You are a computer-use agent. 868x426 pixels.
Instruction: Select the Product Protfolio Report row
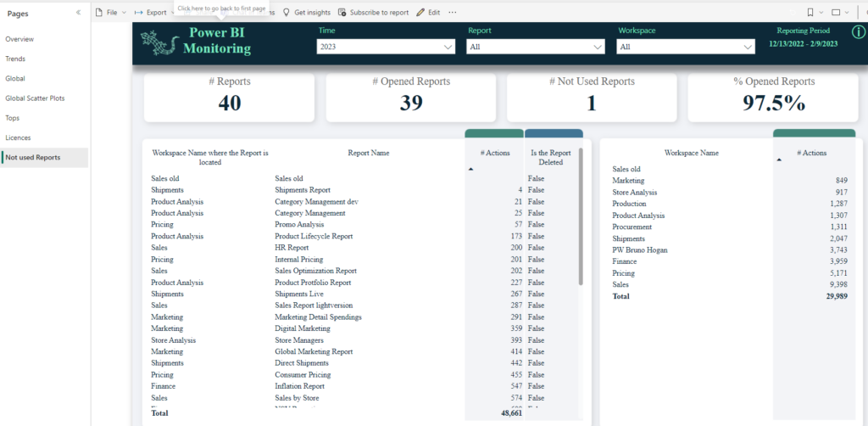click(313, 283)
